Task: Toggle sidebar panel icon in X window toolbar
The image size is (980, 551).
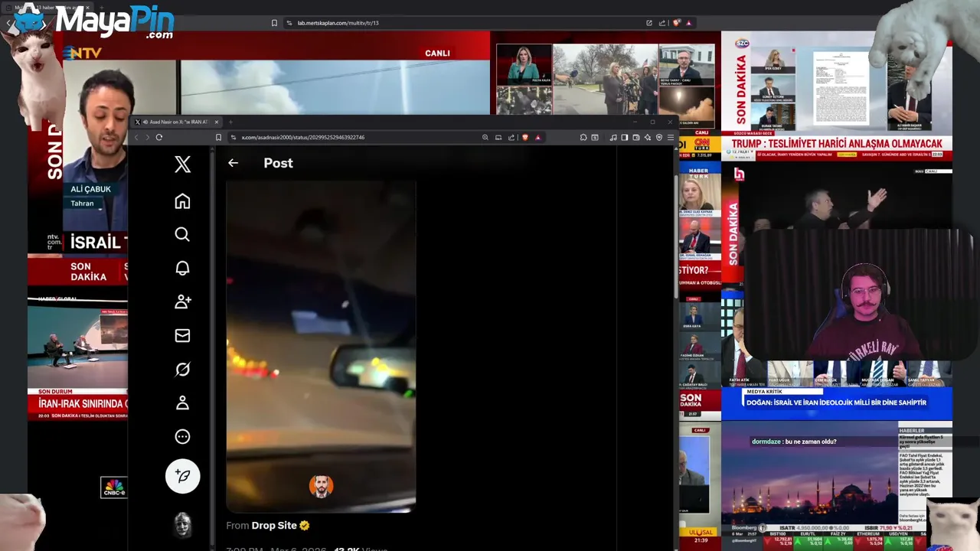Action: tap(625, 137)
